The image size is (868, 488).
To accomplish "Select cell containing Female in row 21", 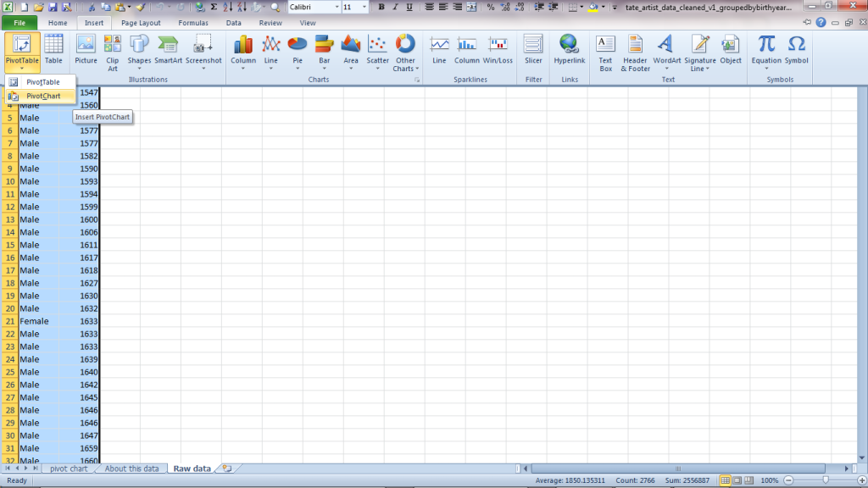I will point(35,321).
